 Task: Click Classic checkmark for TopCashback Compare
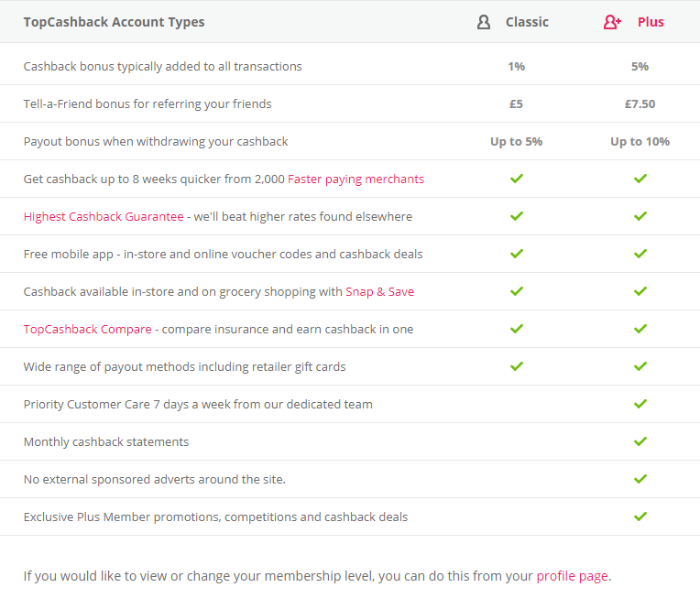517,329
